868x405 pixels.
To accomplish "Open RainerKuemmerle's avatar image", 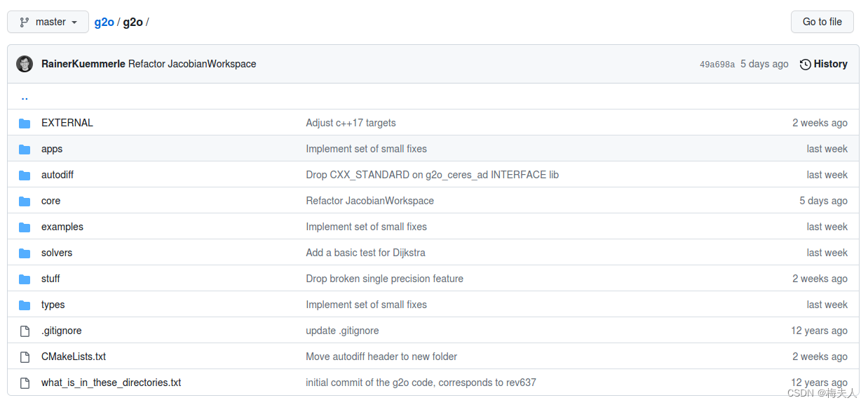I will (x=25, y=64).
